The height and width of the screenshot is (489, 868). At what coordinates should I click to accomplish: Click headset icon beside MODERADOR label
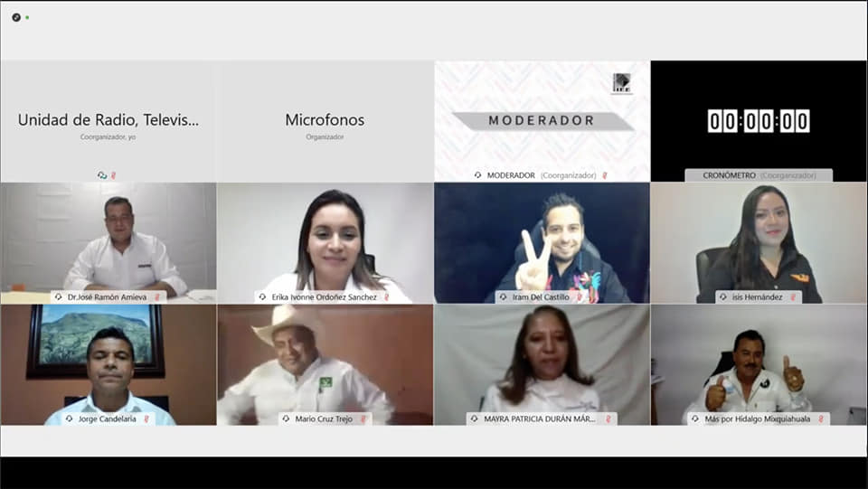(x=477, y=175)
